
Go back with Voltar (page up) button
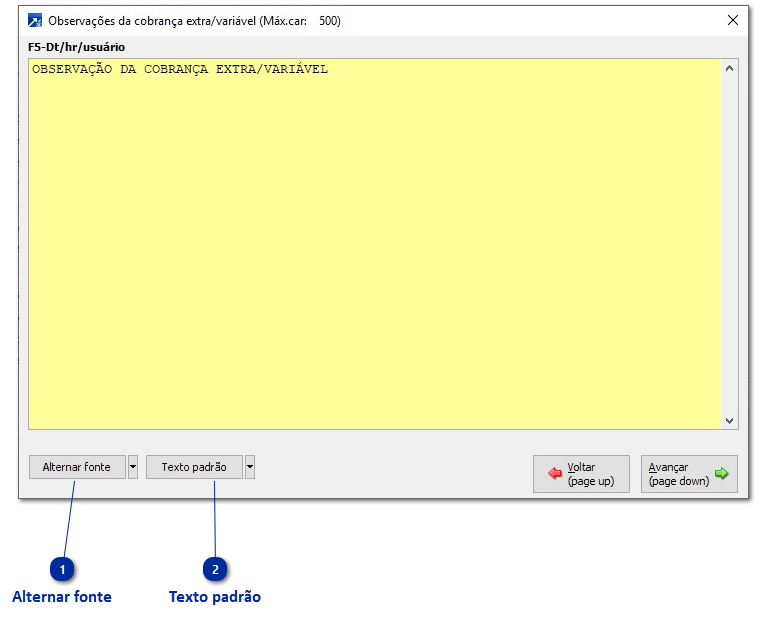[x=581, y=474]
